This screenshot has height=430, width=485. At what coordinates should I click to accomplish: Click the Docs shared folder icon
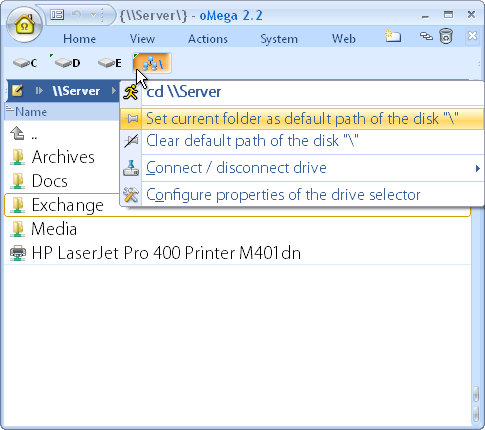tap(17, 181)
